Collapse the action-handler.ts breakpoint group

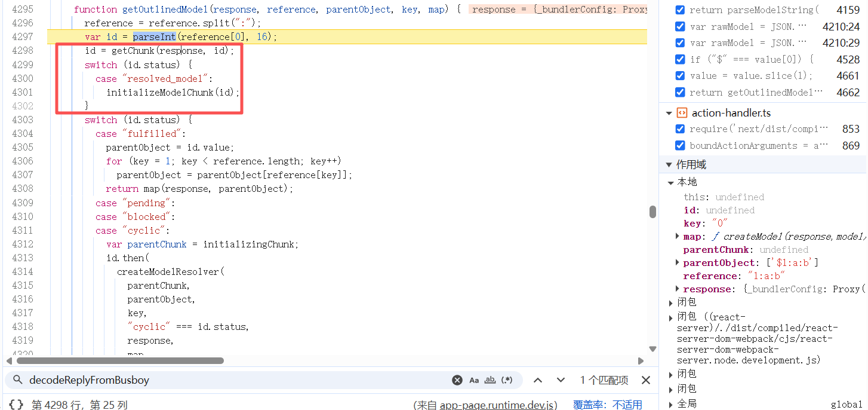(x=669, y=113)
